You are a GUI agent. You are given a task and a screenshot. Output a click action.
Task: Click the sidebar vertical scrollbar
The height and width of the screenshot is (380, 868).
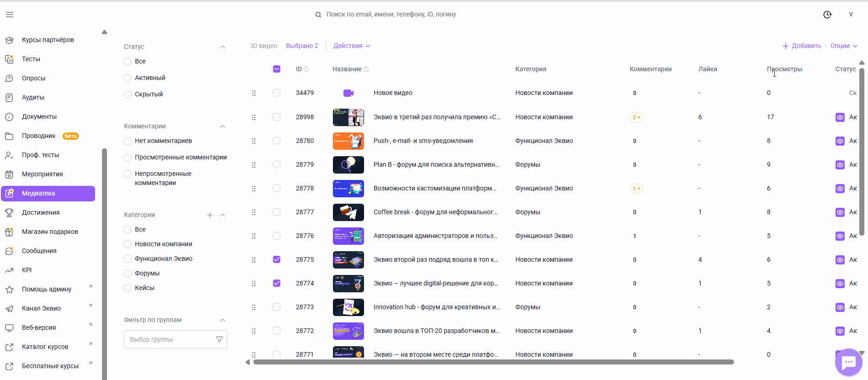tap(104, 264)
